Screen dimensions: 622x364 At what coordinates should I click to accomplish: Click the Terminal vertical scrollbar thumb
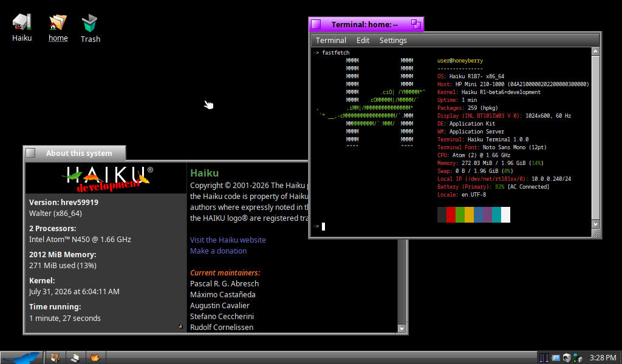click(x=595, y=138)
